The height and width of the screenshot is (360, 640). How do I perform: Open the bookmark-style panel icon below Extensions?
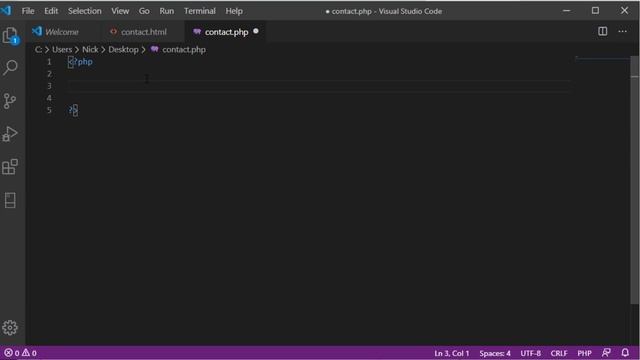click(10, 200)
